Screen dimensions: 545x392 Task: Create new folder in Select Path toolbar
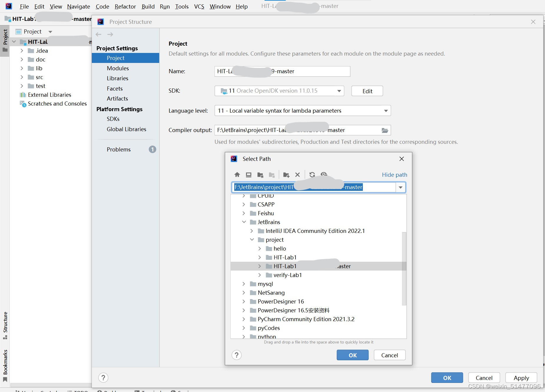coord(286,175)
